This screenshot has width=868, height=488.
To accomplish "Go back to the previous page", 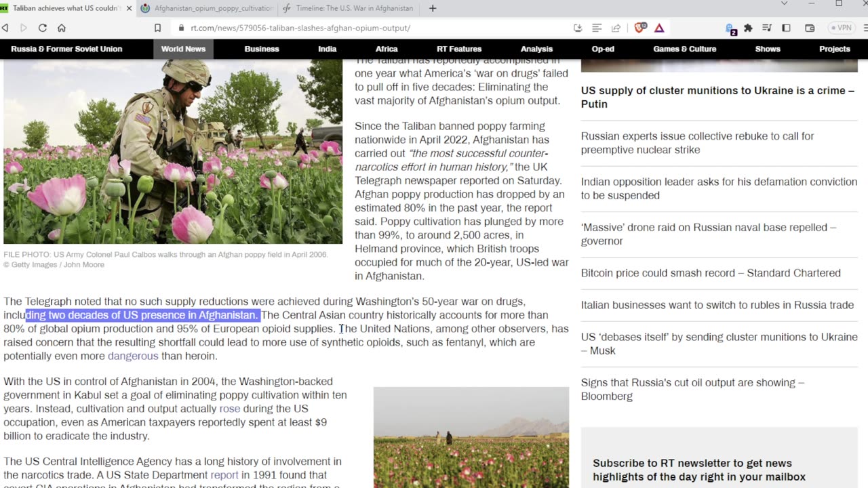I will click(x=5, y=28).
